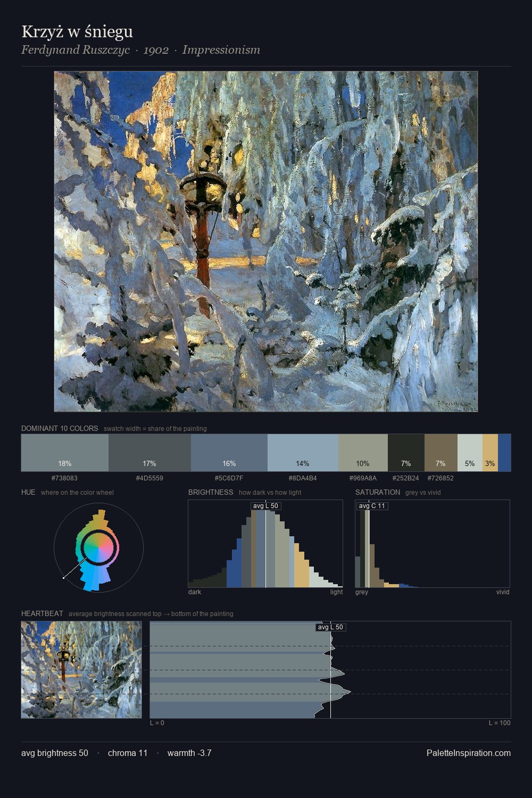Click the hex code '#4D5559'
532x798 pixels.
149,478
